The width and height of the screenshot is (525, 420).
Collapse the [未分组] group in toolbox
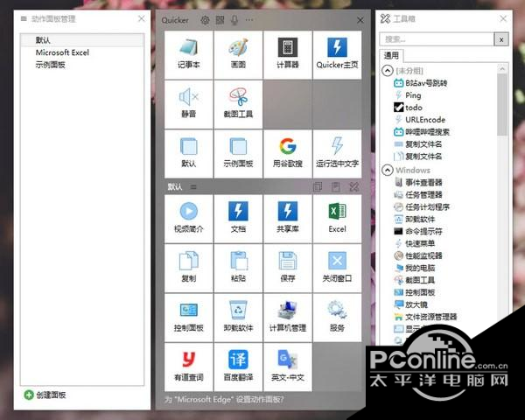[x=388, y=71]
